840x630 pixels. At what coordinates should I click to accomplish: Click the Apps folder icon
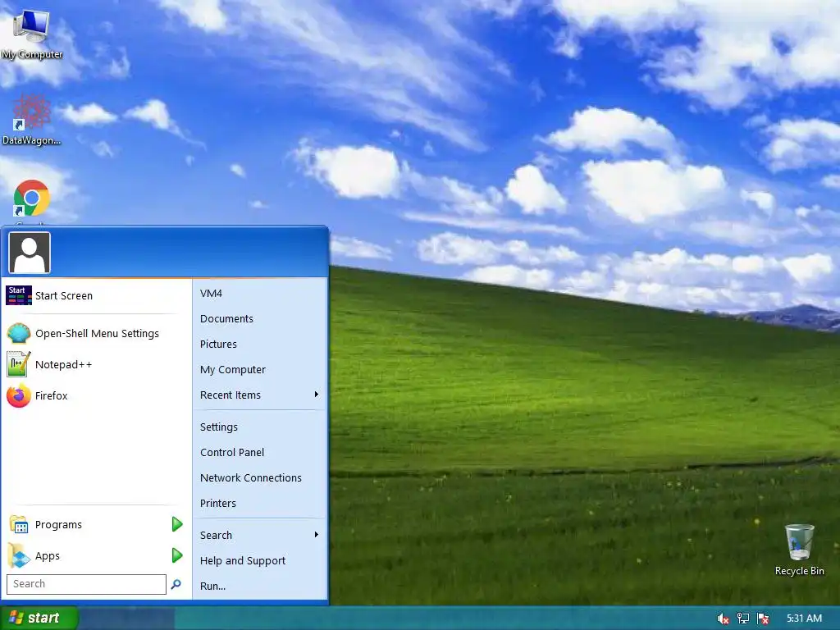pos(19,555)
